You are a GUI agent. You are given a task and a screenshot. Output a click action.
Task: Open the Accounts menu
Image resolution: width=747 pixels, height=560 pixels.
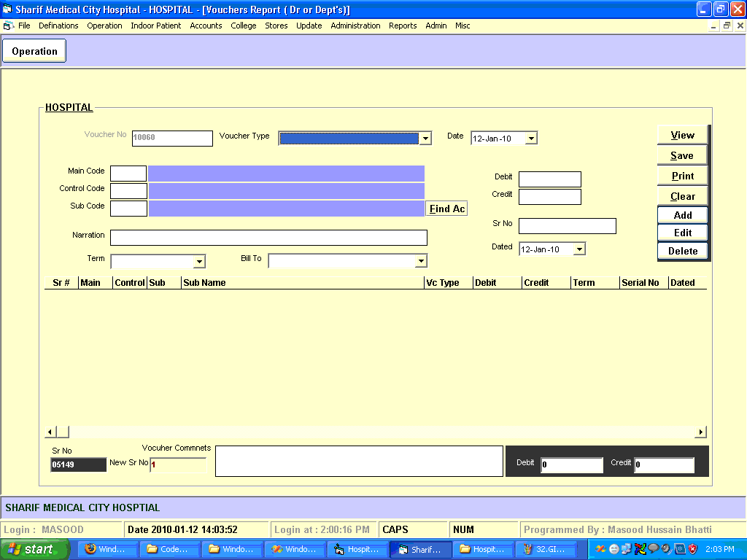pos(206,26)
